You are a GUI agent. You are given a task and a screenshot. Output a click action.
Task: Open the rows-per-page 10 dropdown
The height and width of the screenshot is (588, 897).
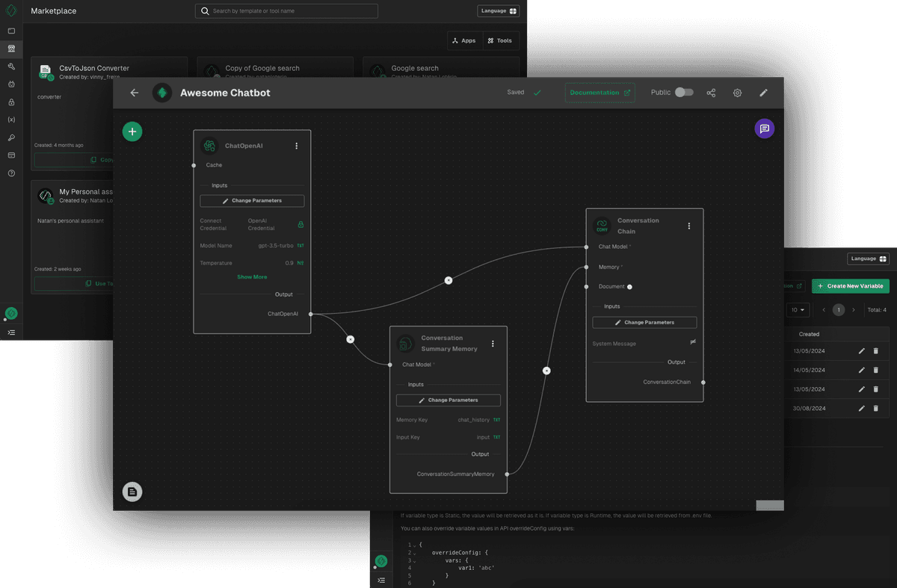click(798, 309)
